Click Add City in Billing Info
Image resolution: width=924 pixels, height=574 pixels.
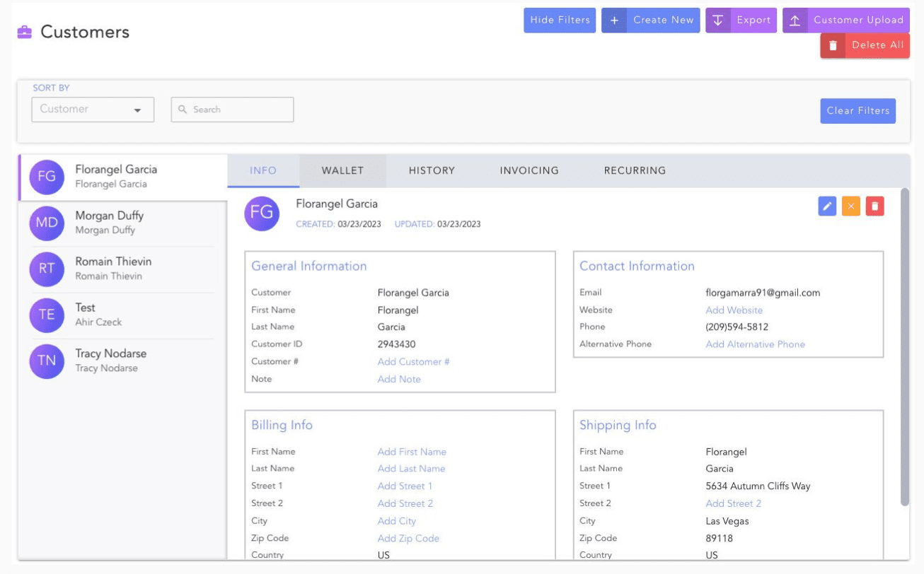point(396,521)
